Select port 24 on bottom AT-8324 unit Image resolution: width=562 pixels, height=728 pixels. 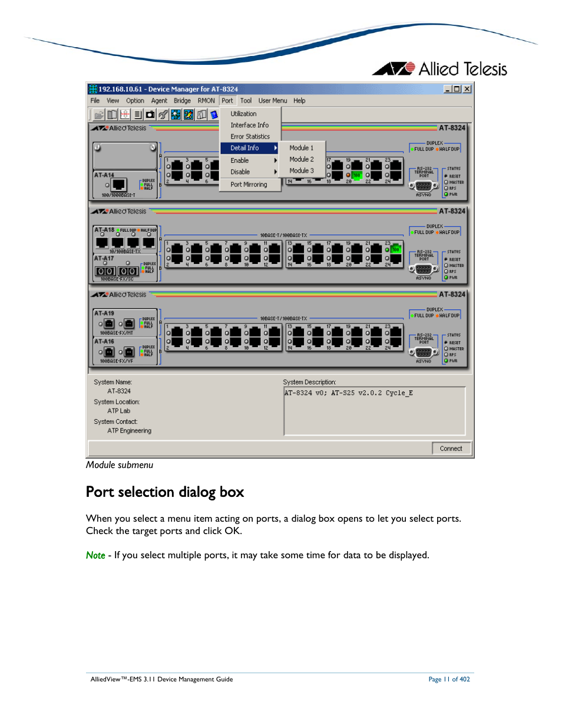pyautogui.click(x=396, y=341)
